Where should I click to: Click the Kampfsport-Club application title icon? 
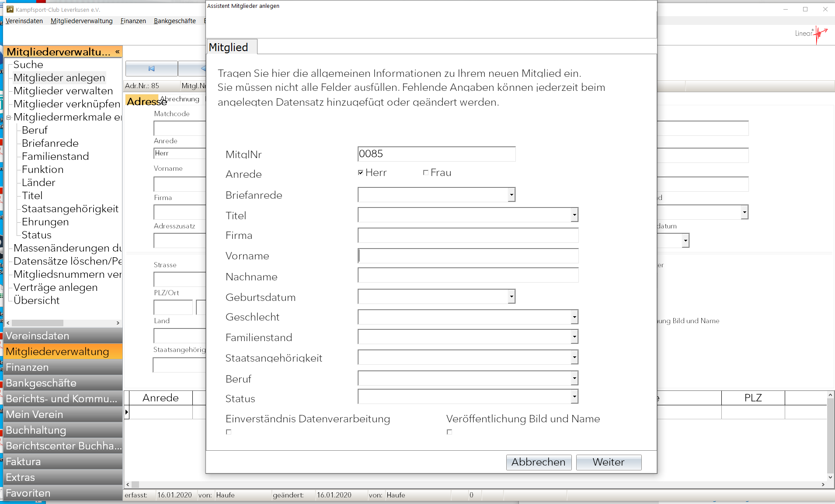10,9
